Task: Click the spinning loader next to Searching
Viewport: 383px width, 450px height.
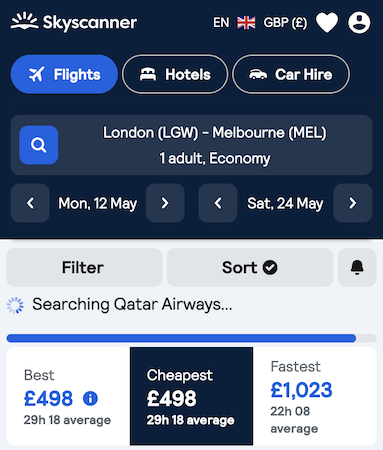Action: coord(15,305)
